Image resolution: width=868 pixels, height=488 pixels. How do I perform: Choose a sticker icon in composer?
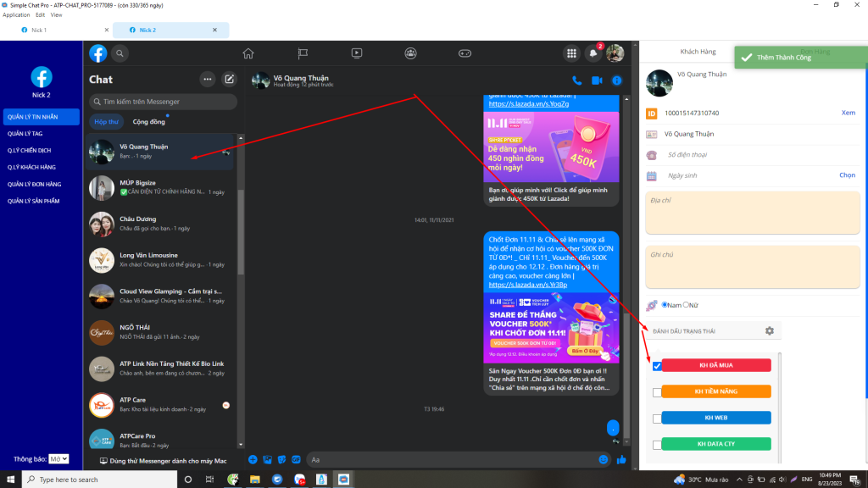[281, 460]
